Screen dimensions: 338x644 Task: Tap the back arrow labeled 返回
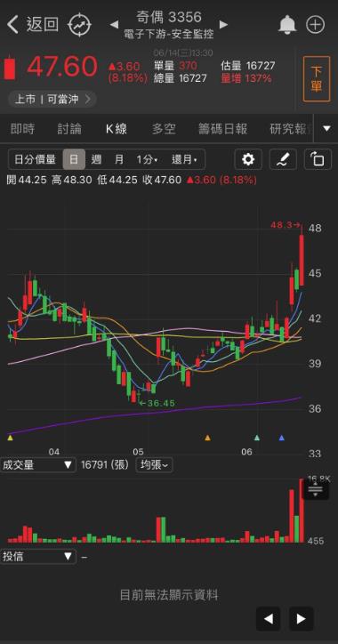pos(32,25)
